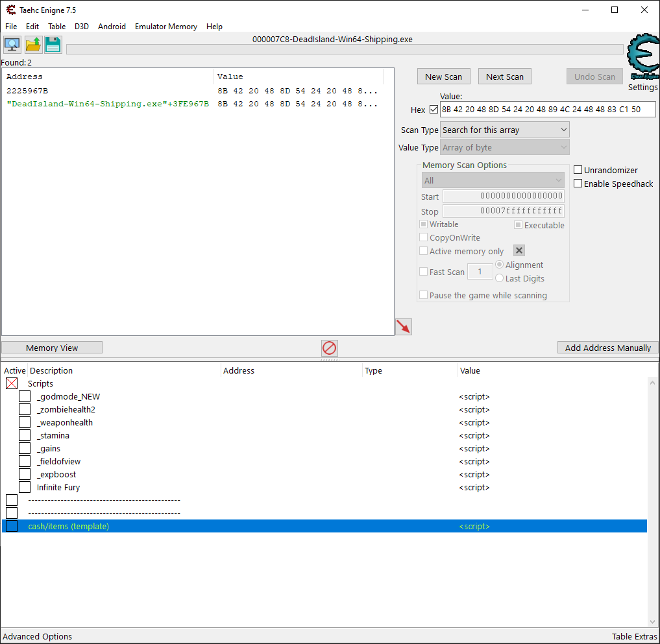Open the Emulator Memory menu

coord(165,27)
